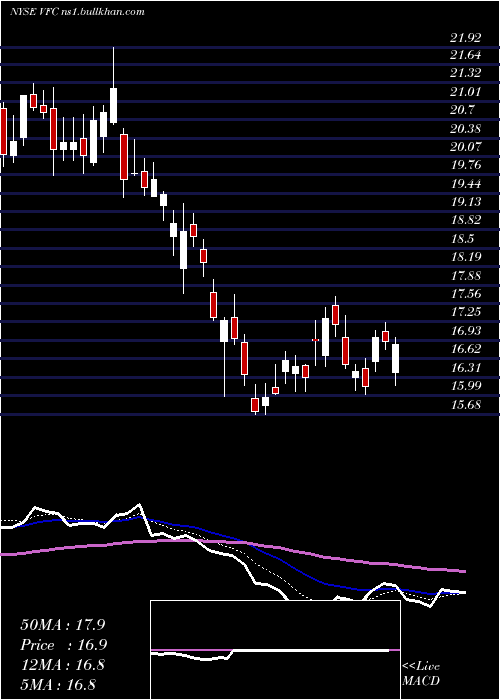Click the 20.38 price axis label

pos(466,129)
